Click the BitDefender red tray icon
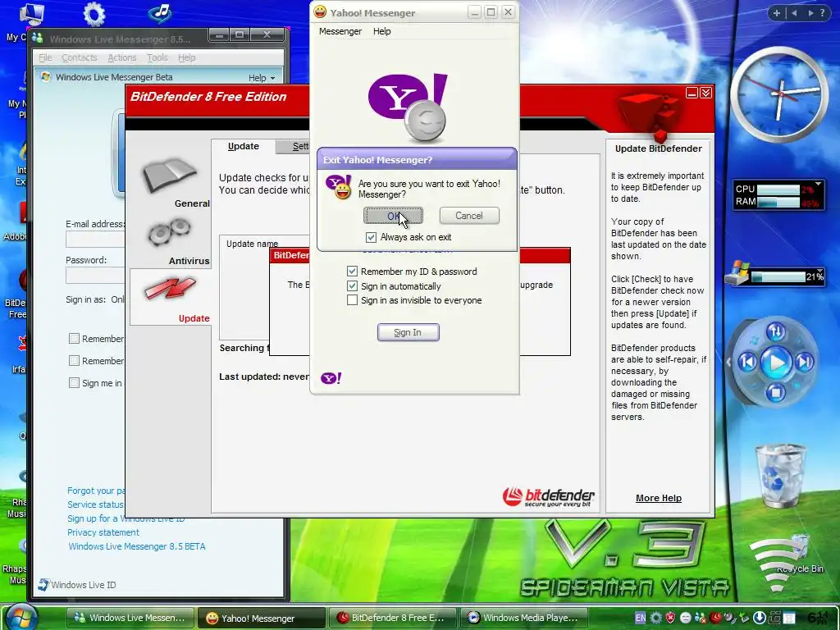The height and width of the screenshot is (630, 840). point(714,618)
